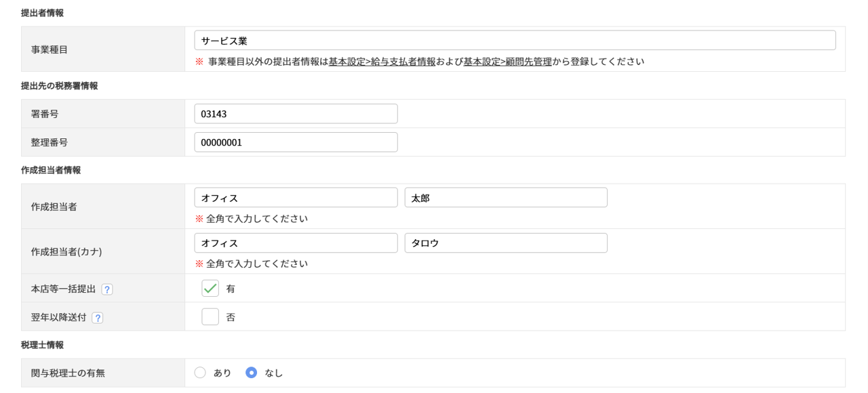Select the given name field showing 太郎
Image resolution: width=868 pixels, height=393 pixels.
(x=506, y=198)
